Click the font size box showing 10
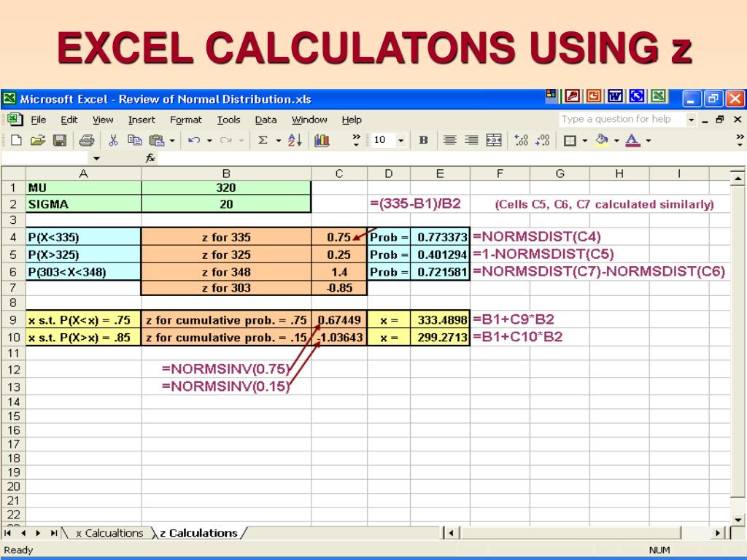Image resolution: width=747 pixels, height=560 pixels. (x=384, y=140)
